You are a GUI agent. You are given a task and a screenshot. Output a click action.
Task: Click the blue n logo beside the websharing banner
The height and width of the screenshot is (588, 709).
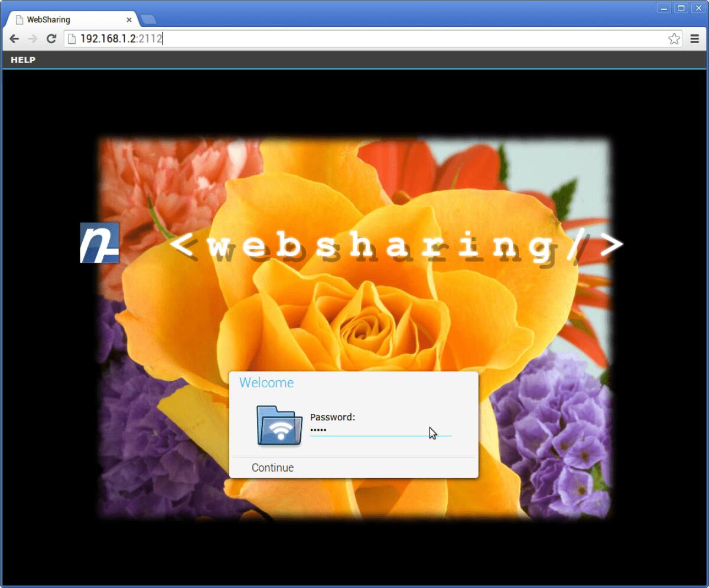99,243
